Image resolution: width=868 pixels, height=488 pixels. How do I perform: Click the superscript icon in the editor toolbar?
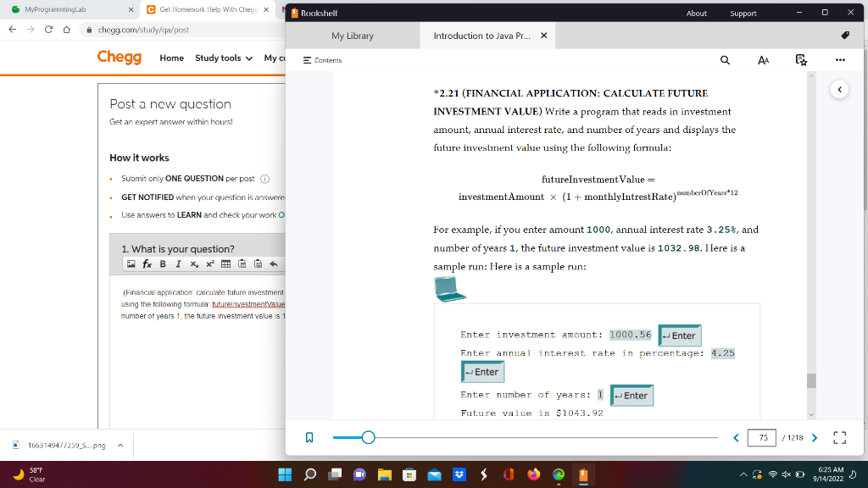coord(210,263)
